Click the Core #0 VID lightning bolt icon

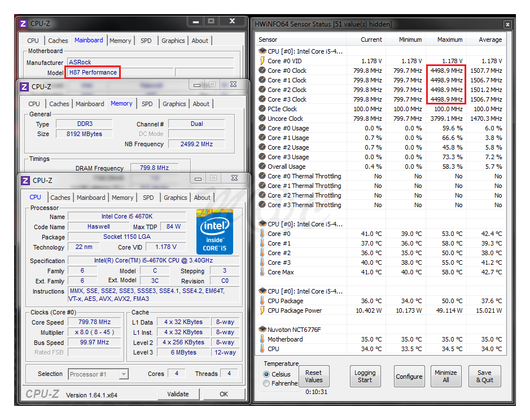tap(262, 61)
